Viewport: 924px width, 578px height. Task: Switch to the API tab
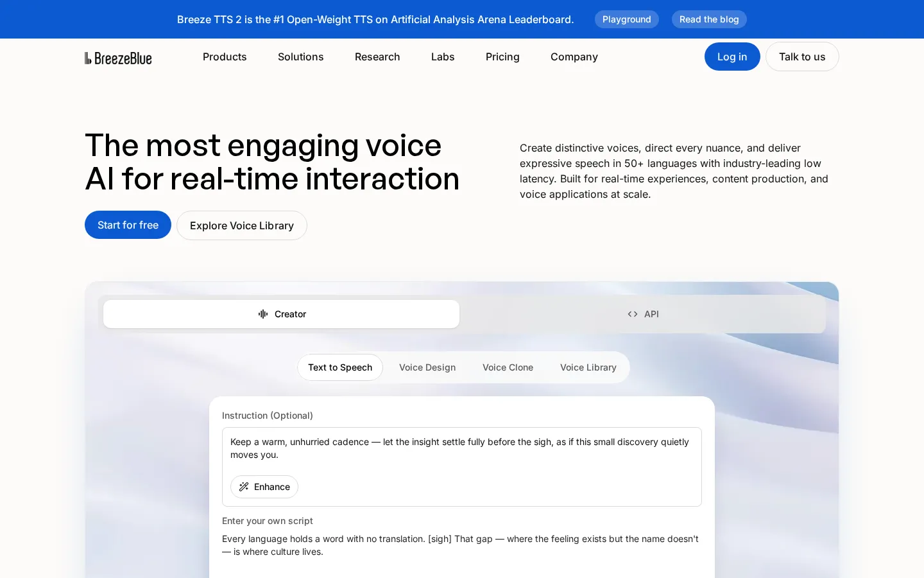tap(643, 314)
